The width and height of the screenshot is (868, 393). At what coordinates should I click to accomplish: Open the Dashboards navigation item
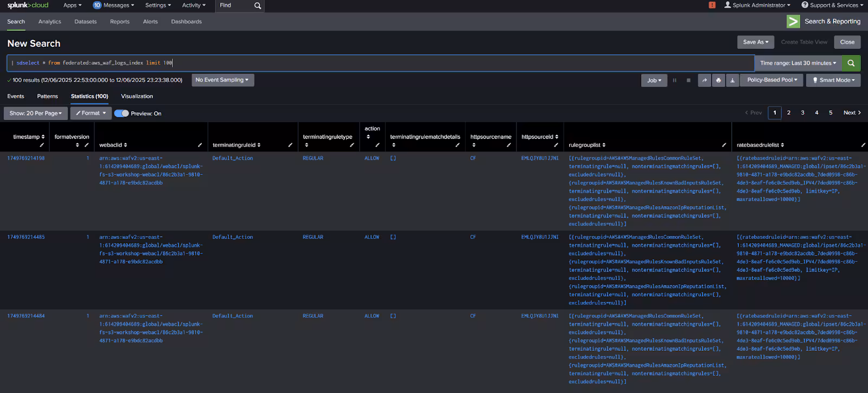(x=186, y=22)
